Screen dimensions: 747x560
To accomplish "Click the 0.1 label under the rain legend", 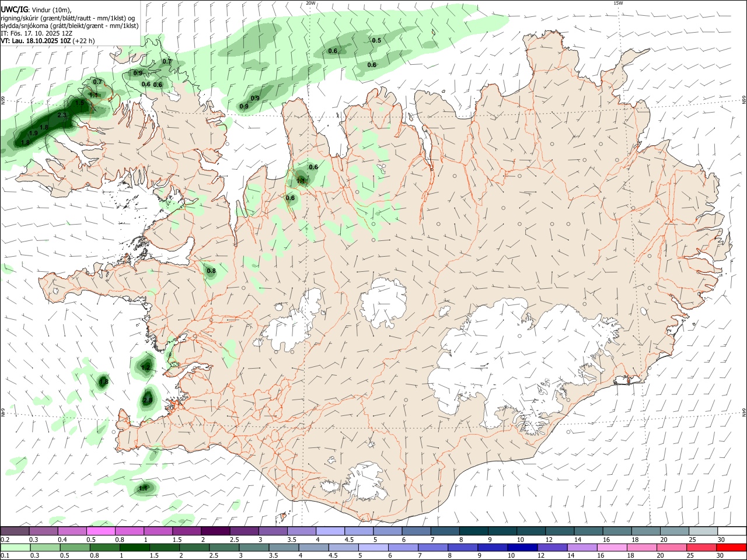I will (x=5, y=555).
